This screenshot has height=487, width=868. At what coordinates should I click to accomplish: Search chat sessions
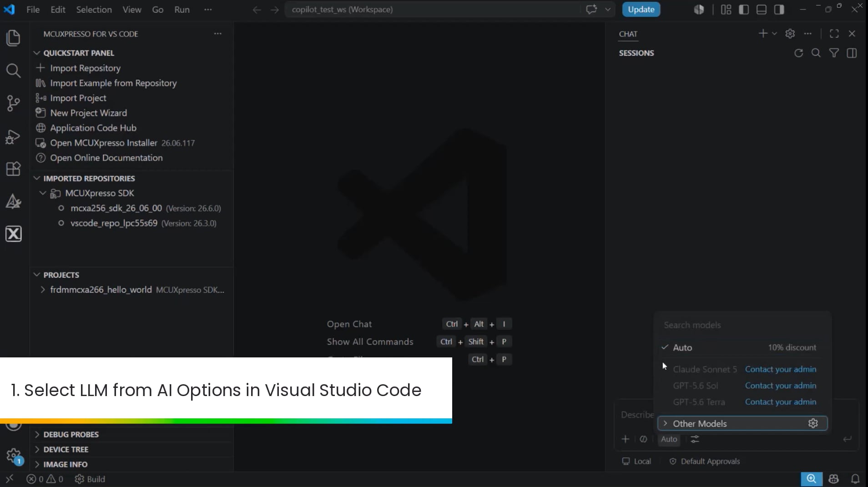pyautogui.click(x=816, y=53)
